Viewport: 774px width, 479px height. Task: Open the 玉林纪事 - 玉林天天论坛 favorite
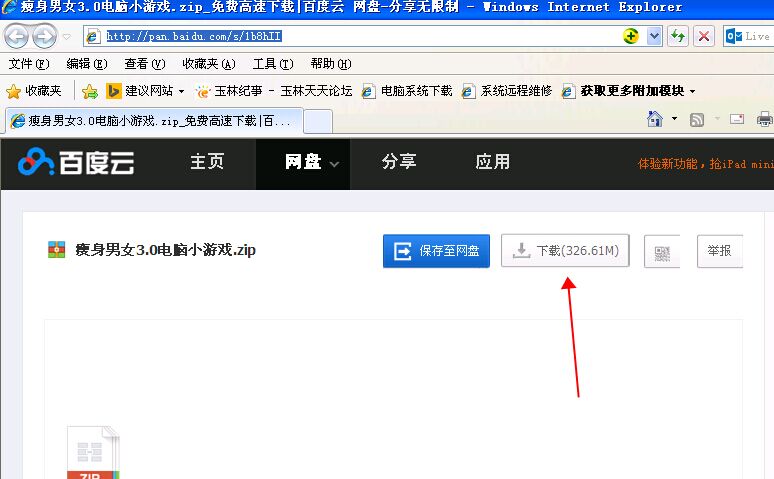point(274,91)
